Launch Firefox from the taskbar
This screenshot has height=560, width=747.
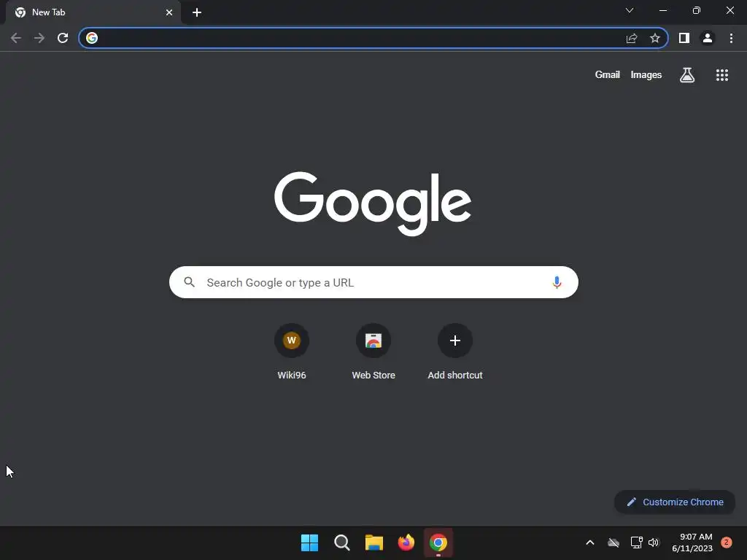[x=406, y=542]
